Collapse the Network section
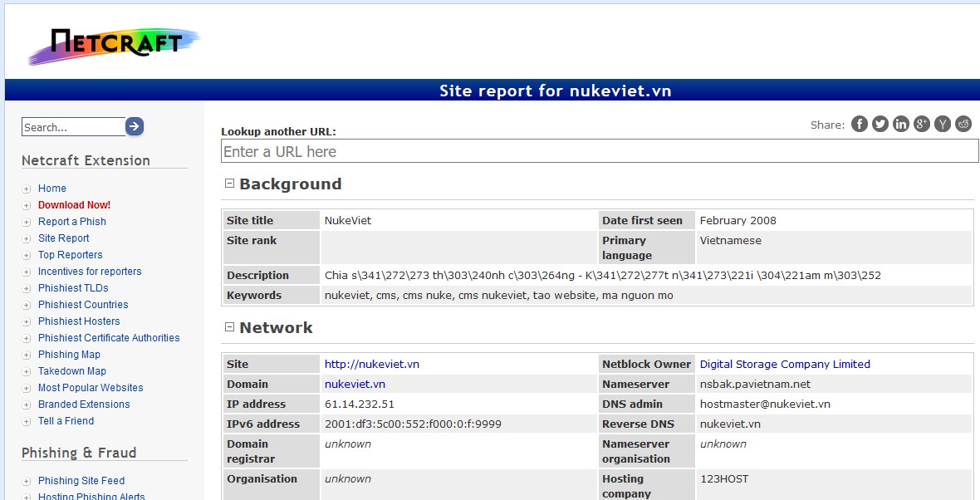The height and width of the screenshot is (500, 980). tap(229, 327)
